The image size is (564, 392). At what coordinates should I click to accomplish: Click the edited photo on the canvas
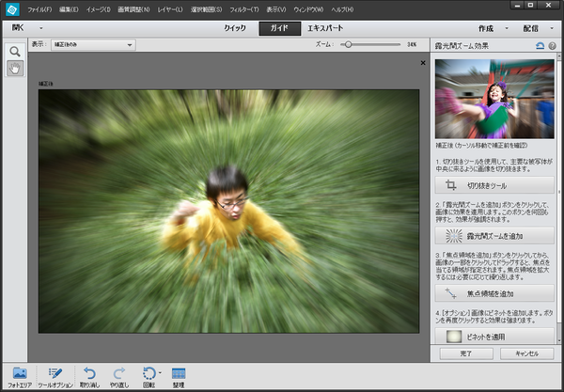point(228,212)
